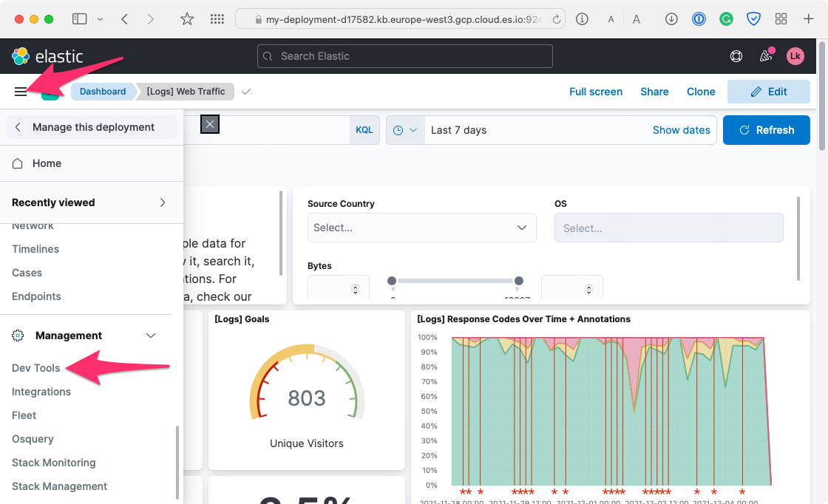Screen dimensions: 828x504
Task: Click the Full screen link
Action: tap(595, 92)
